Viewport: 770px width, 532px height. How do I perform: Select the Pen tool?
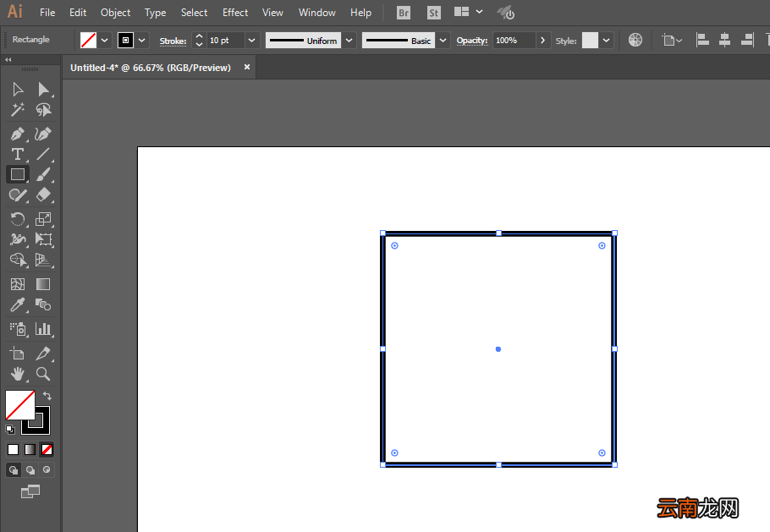point(18,134)
